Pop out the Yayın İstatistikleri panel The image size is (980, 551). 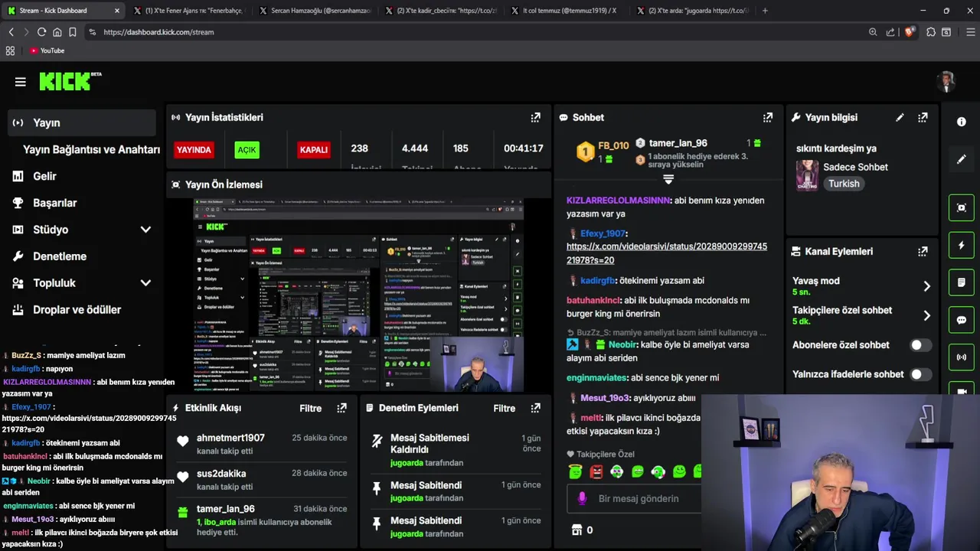535,118
